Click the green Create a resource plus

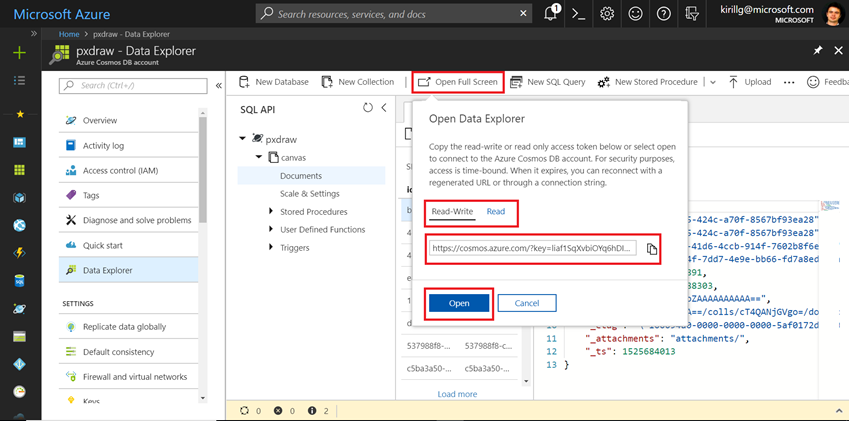[19, 52]
